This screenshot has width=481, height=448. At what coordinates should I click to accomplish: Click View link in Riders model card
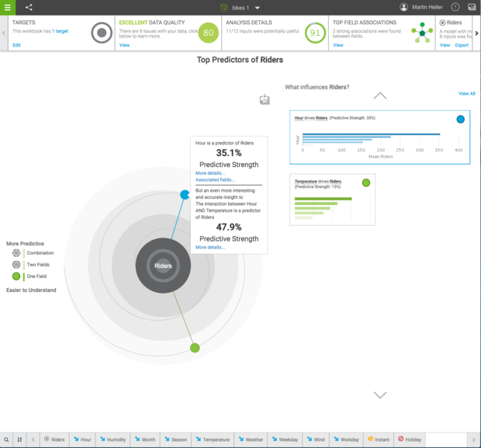[445, 45]
